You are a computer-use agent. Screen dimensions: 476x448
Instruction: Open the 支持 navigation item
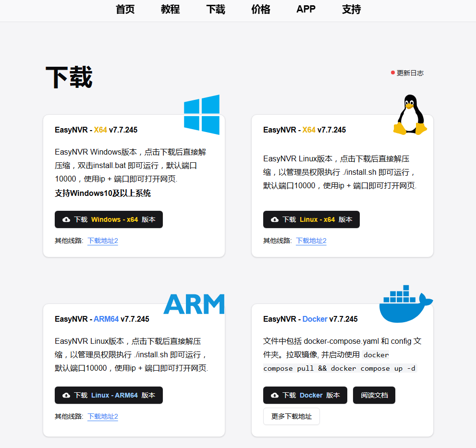pyautogui.click(x=351, y=10)
